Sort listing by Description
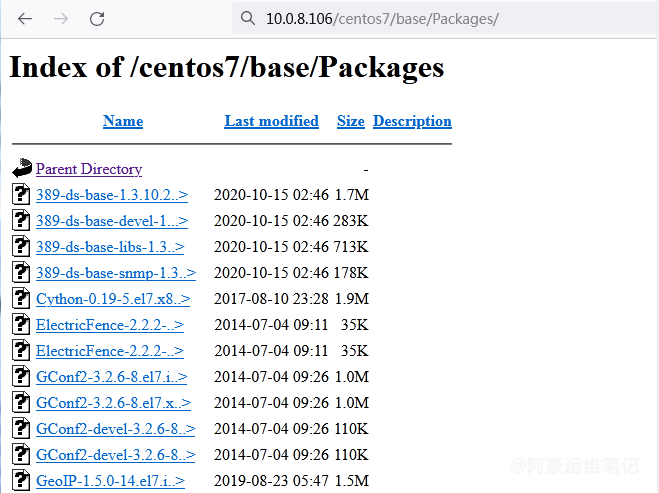Screen dimensions: 659x493 point(412,121)
